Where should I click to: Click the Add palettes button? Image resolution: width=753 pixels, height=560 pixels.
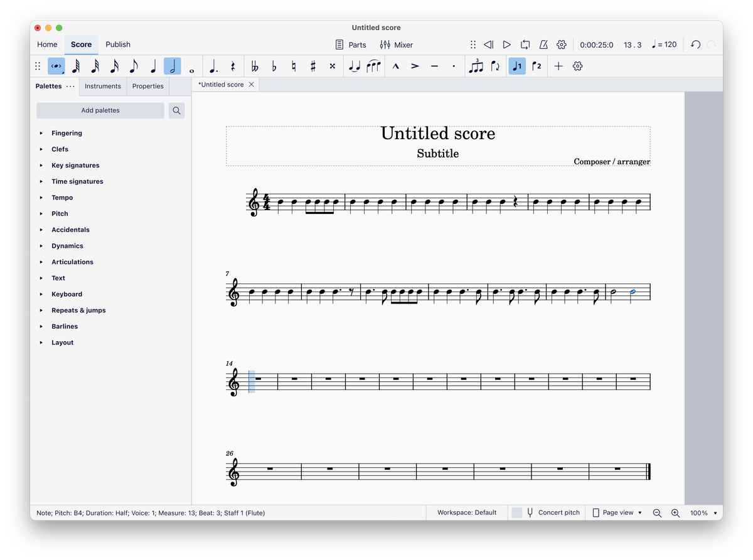100,110
